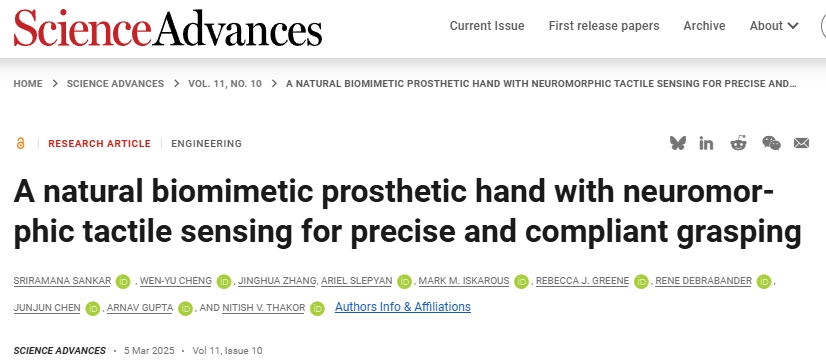The image size is (826, 364).
Task: Open author Rebecca J. Greene link
Action: [583, 281]
